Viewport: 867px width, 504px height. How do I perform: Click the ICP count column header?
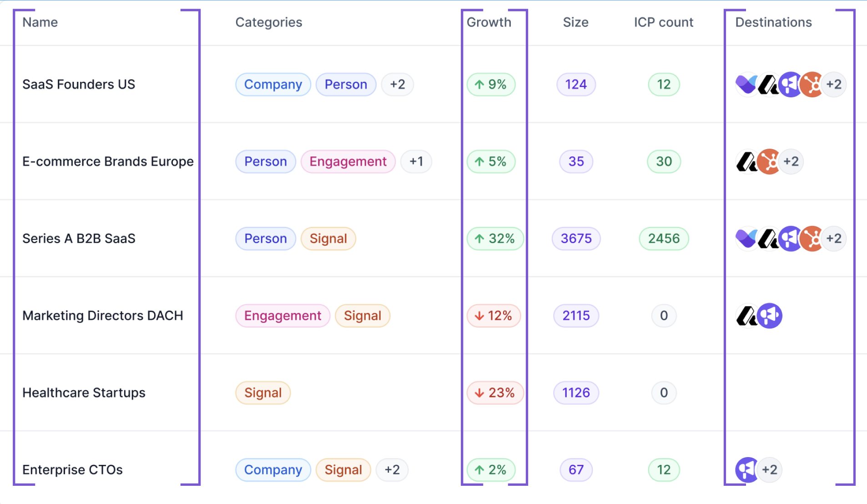pos(663,22)
